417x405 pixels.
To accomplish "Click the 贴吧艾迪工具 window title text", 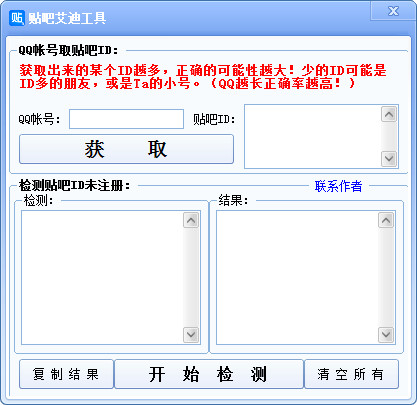I will point(67,18).
